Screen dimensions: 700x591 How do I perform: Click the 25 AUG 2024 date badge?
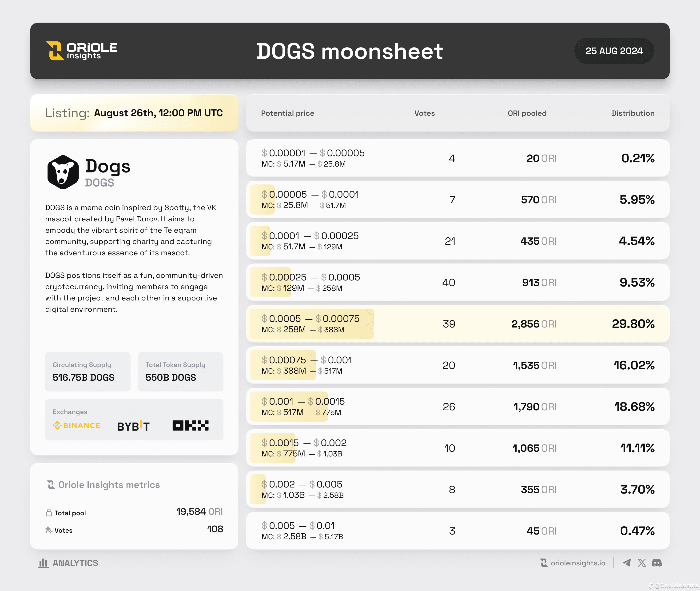point(614,51)
